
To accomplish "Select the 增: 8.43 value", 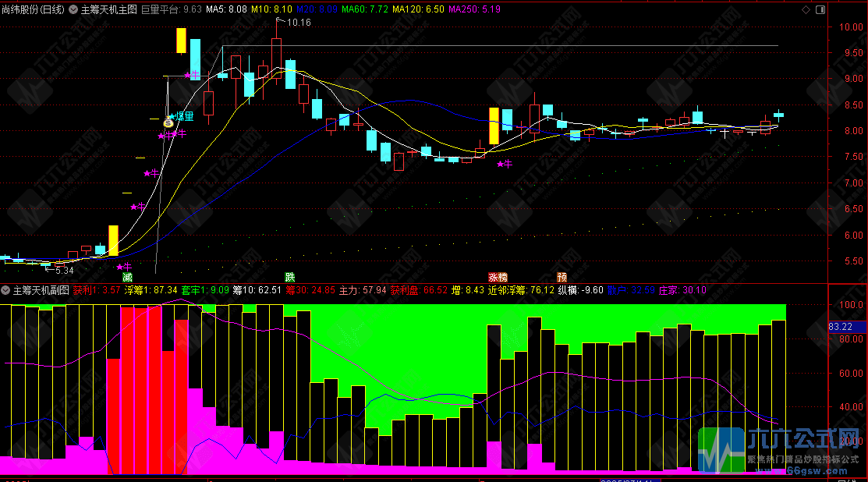I will coord(468,290).
